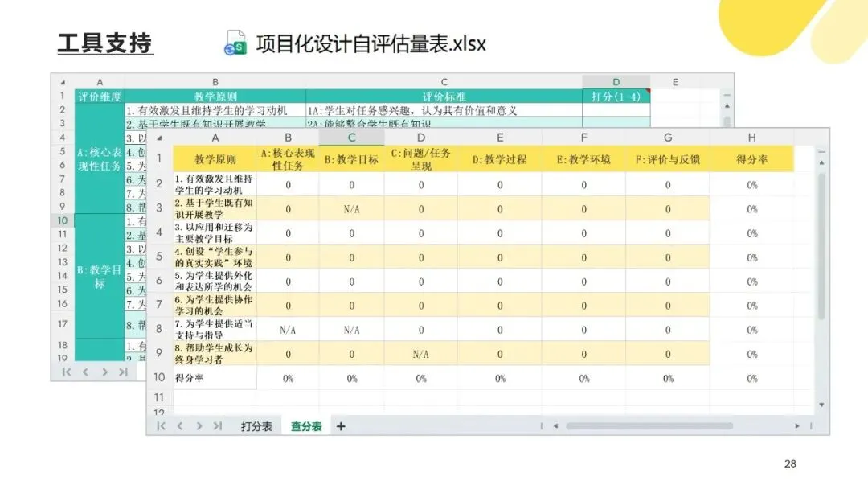The image size is (868, 489).
Task: Click horizontal scroll left arrow in front window
Action: (x=555, y=426)
